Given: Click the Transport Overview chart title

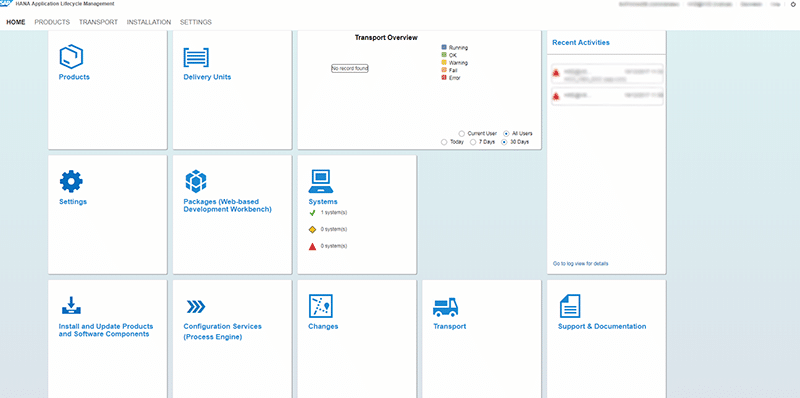Looking at the screenshot, I should [x=386, y=38].
